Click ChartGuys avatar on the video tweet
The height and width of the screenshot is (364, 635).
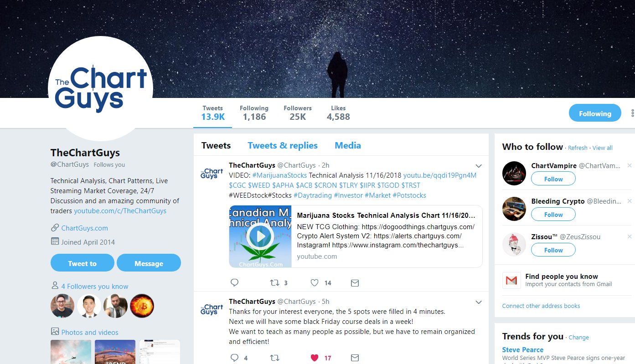coord(212,173)
